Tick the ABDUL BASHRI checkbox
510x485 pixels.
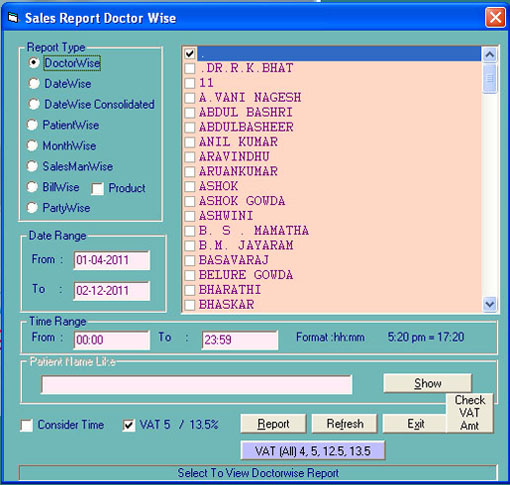[190, 112]
